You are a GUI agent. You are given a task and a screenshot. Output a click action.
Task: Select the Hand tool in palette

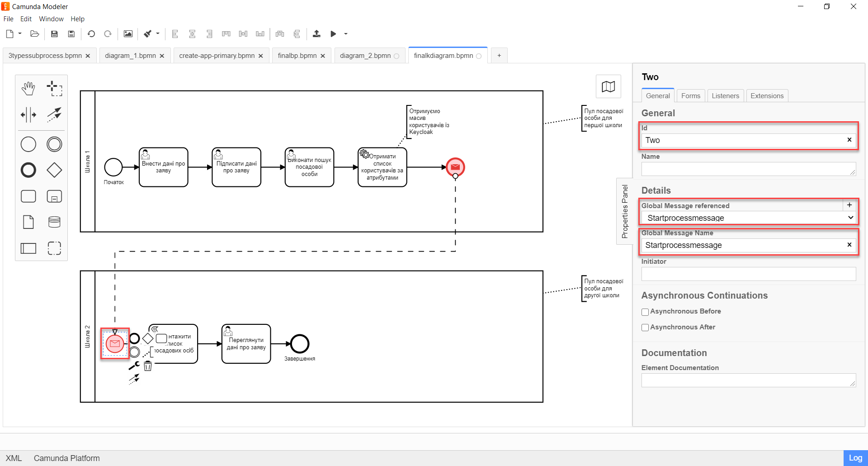tap(28, 89)
